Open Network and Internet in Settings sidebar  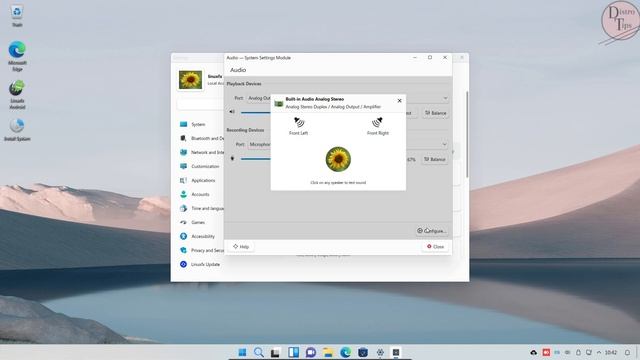click(x=201, y=152)
